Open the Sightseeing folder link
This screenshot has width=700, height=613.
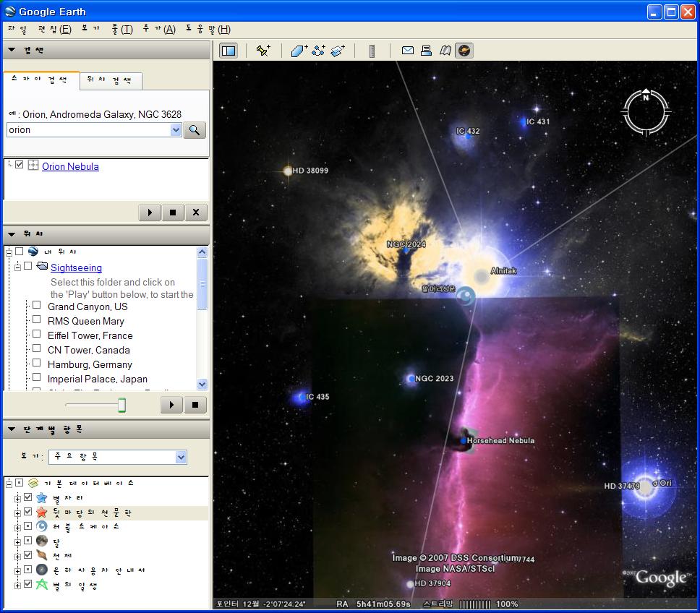pos(77,267)
